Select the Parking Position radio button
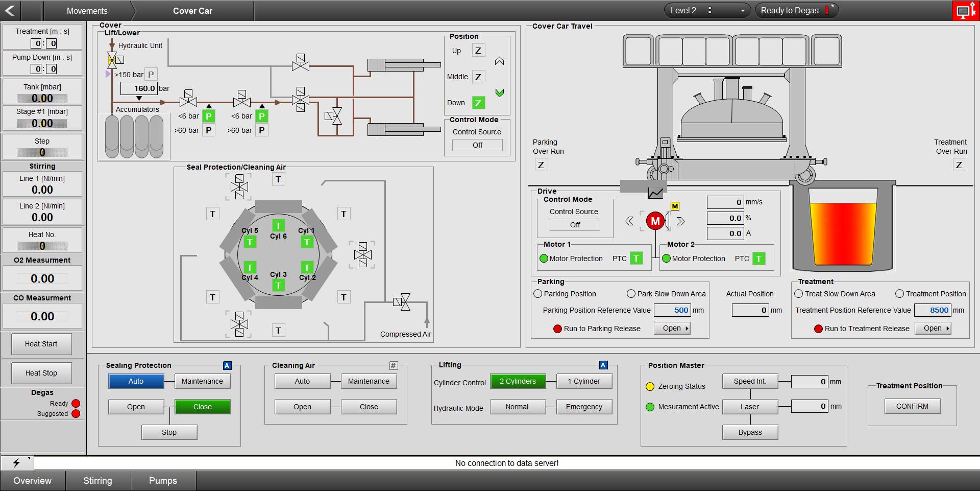Screen dimensions: 980x491 point(538,294)
